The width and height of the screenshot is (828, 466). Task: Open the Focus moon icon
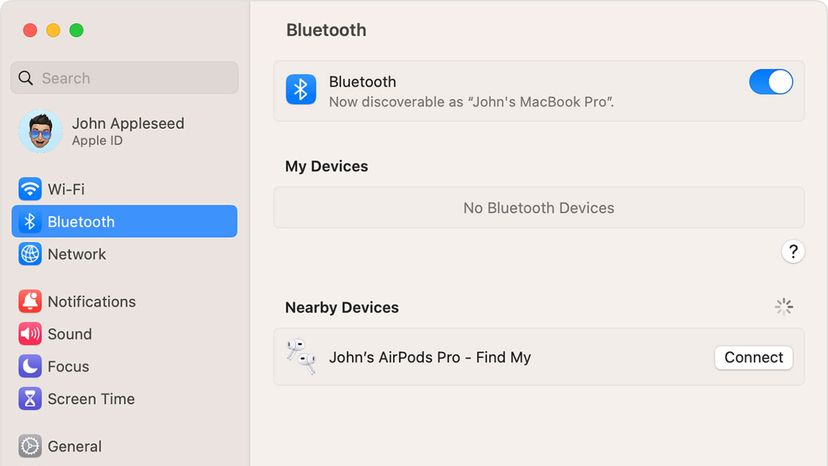[x=30, y=366]
